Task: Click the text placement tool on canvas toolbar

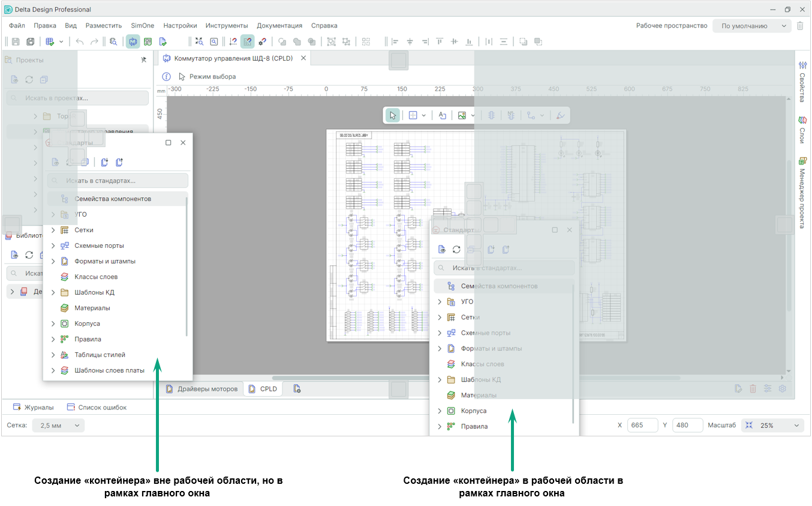Action: point(442,115)
